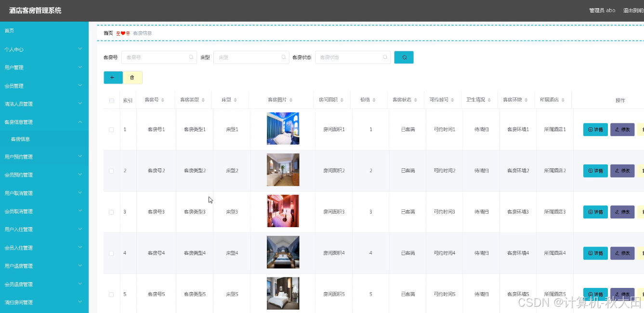This screenshot has width=644, height=313.
Task: Check the box for row 客房号4
Action: click(111, 253)
